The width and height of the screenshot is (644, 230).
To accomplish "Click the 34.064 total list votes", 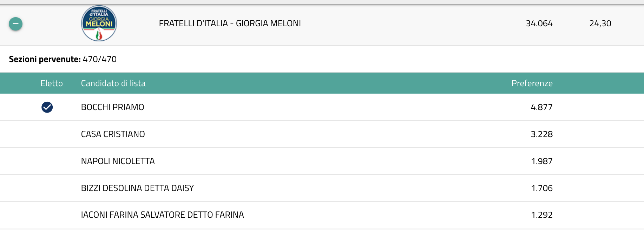I will point(539,23).
